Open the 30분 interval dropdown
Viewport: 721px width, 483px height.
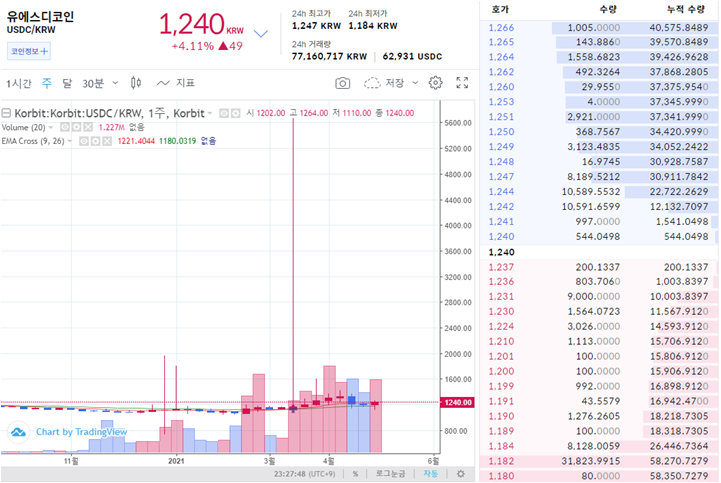click(100, 83)
